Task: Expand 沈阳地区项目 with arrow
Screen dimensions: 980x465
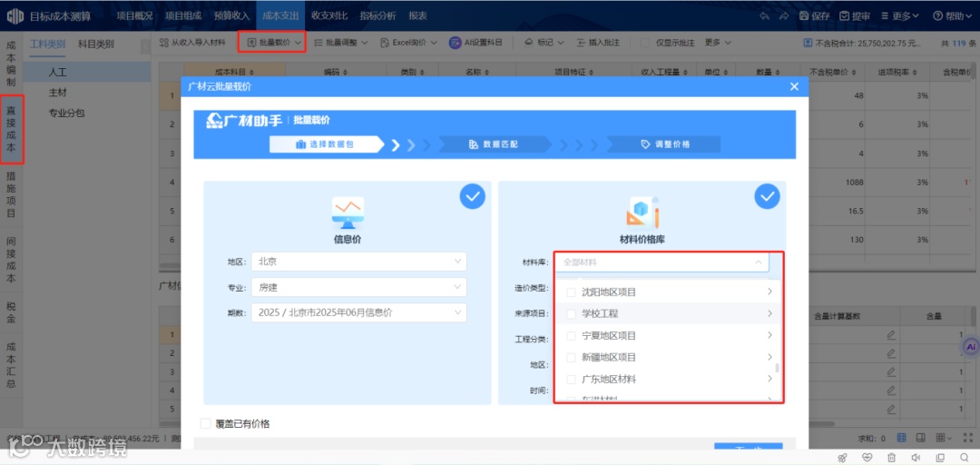Action: tap(769, 292)
